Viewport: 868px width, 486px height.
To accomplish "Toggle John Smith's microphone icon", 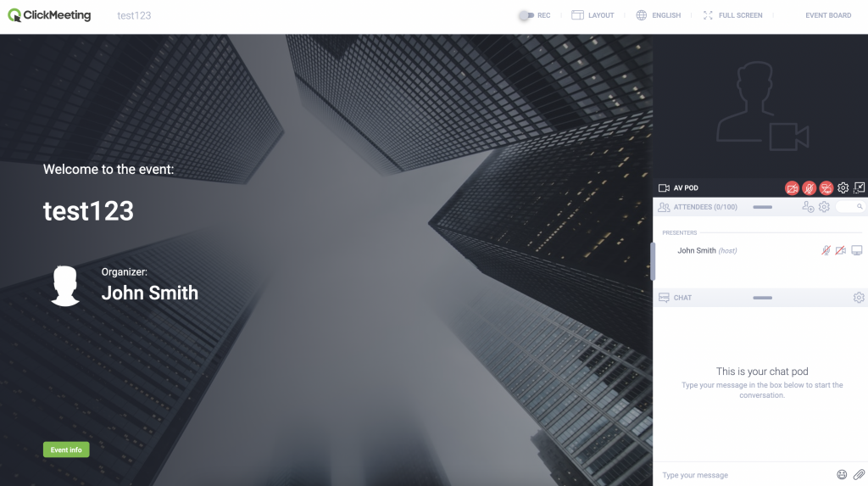I will (826, 250).
